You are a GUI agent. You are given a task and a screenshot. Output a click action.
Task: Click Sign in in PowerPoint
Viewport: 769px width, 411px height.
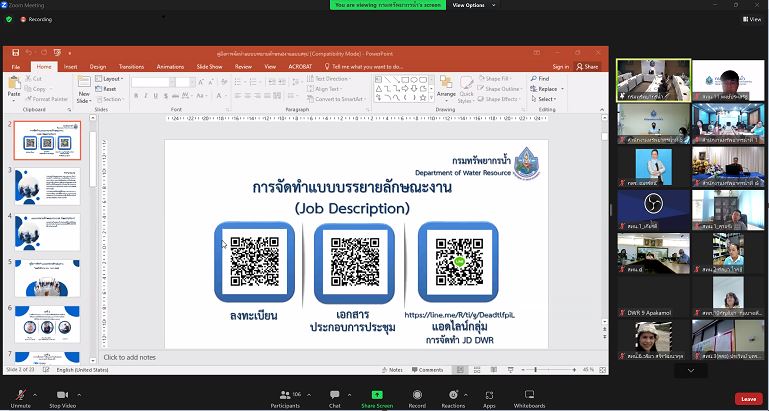click(561, 67)
